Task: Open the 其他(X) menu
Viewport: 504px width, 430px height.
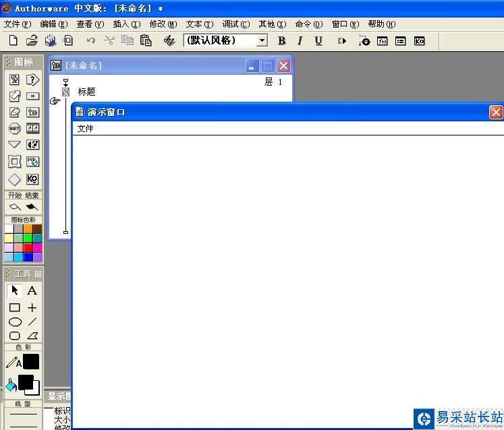Action: (273, 24)
